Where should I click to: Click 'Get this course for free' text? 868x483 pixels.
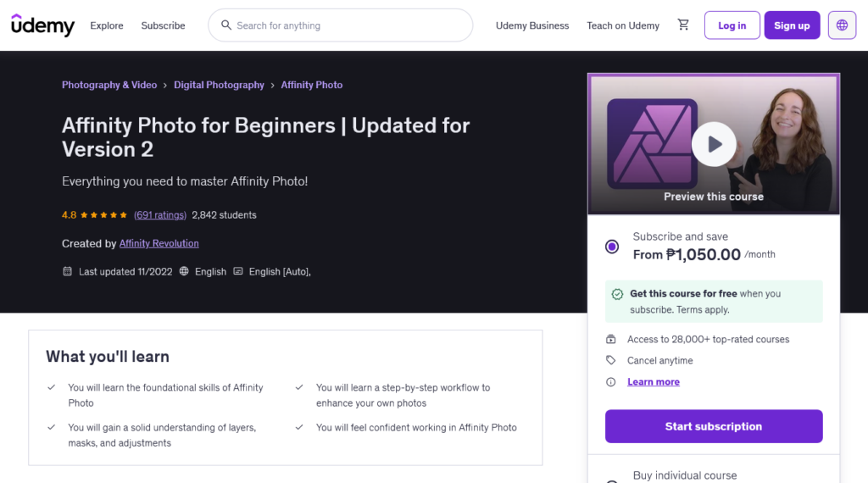coord(683,294)
